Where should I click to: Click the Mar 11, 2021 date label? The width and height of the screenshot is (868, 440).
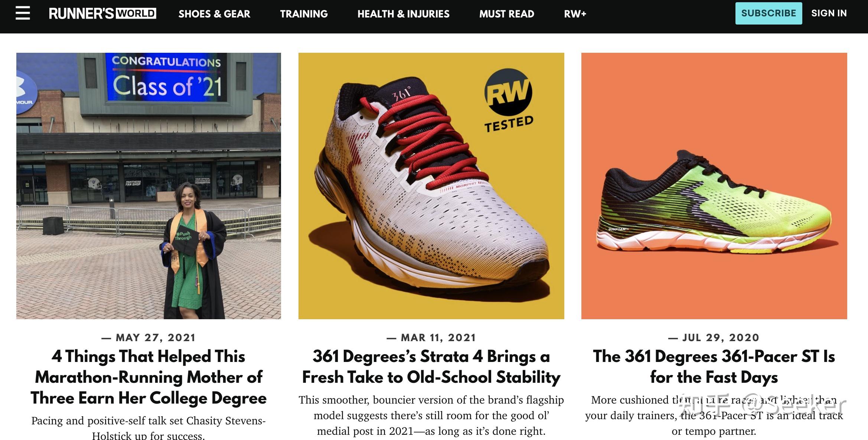[x=431, y=337]
